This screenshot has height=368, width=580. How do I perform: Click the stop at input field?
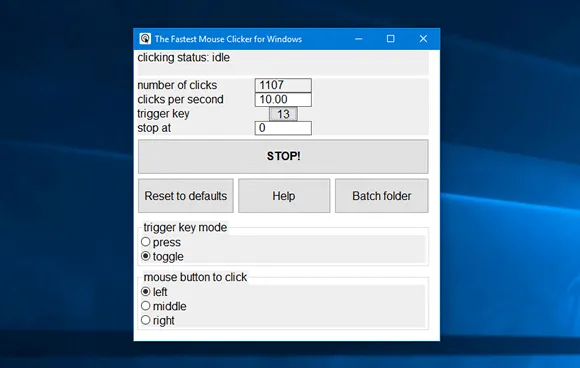pos(283,128)
